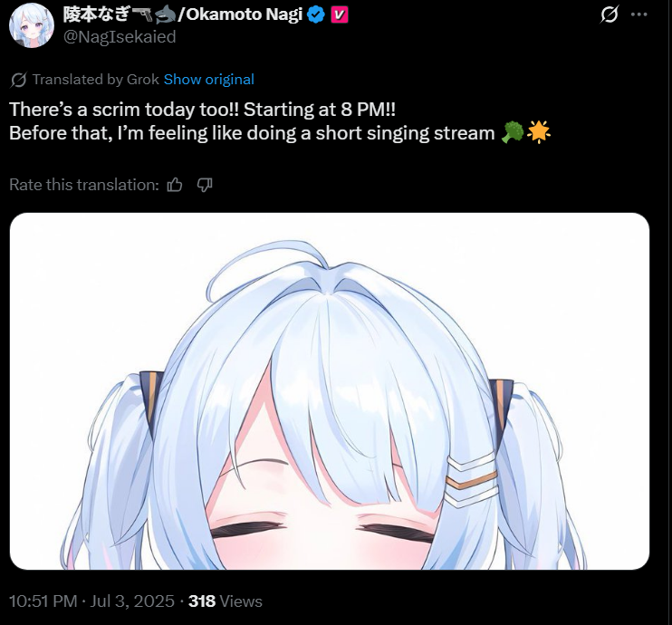Rate the translation with thumbs down
This screenshot has height=625, width=672.
[x=205, y=185]
